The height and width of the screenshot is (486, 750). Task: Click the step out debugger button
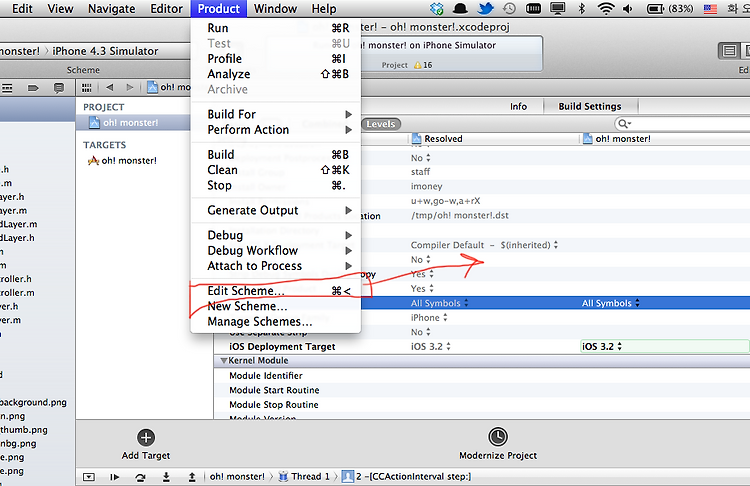192,477
